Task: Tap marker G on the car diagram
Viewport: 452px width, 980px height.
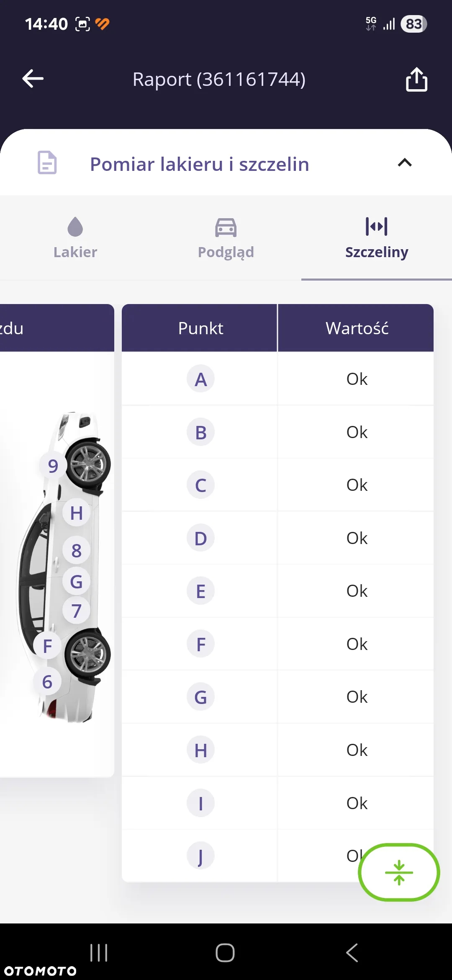Action: click(76, 581)
